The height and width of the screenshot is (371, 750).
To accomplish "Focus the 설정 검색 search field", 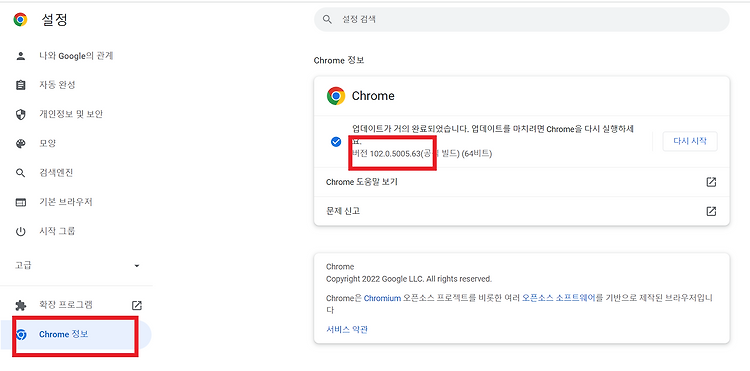I will pos(521,20).
